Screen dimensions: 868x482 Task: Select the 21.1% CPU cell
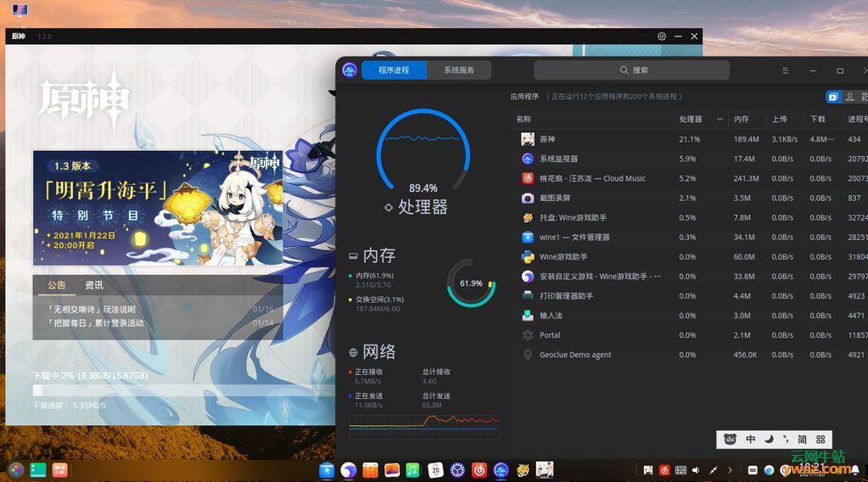[x=690, y=139]
